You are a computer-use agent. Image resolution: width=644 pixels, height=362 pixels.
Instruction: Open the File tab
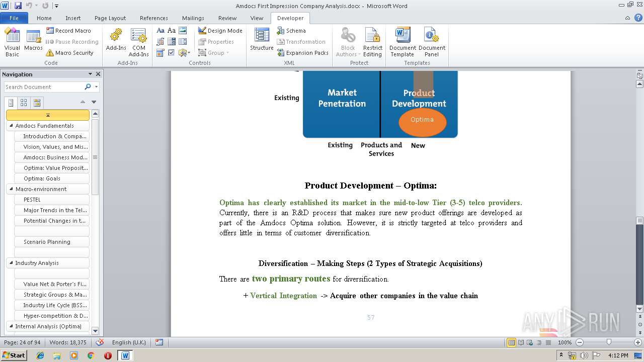[14, 18]
